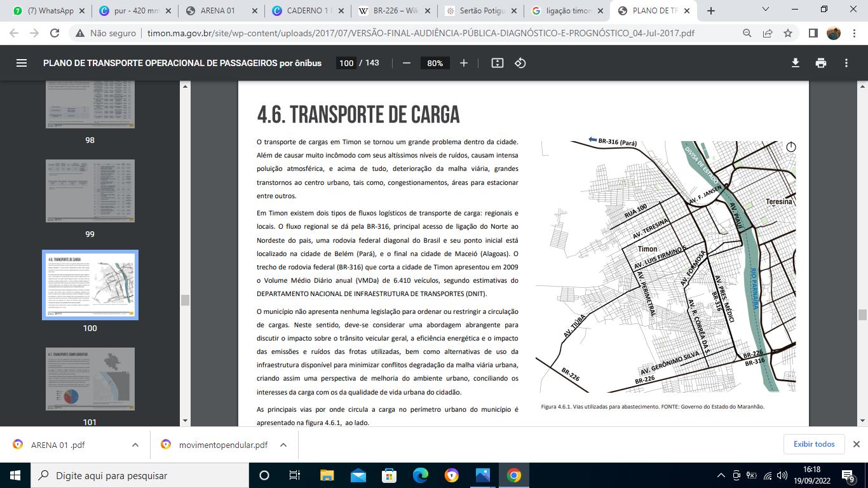Open the Photos app on taskbar
This screenshot has height=488, width=868.
tap(483, 475)
